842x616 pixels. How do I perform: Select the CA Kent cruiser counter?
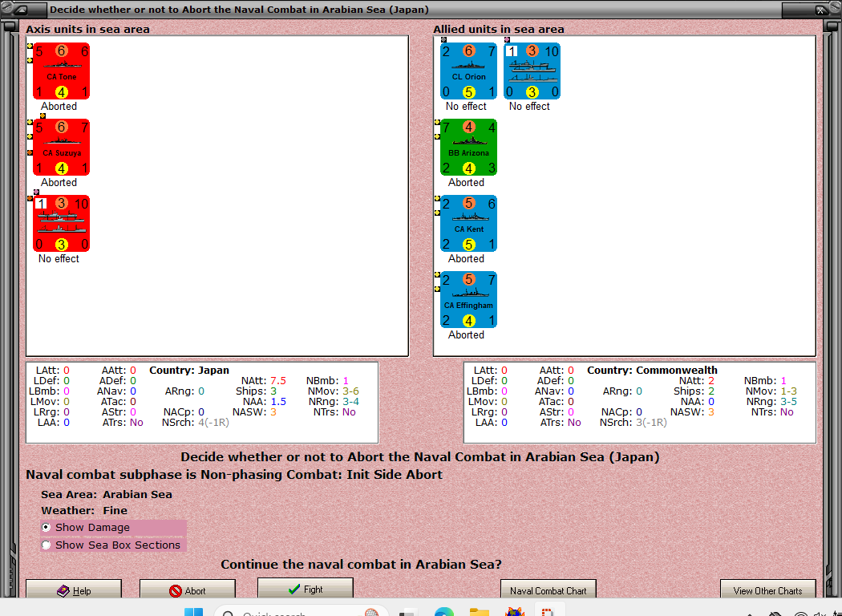469,224
